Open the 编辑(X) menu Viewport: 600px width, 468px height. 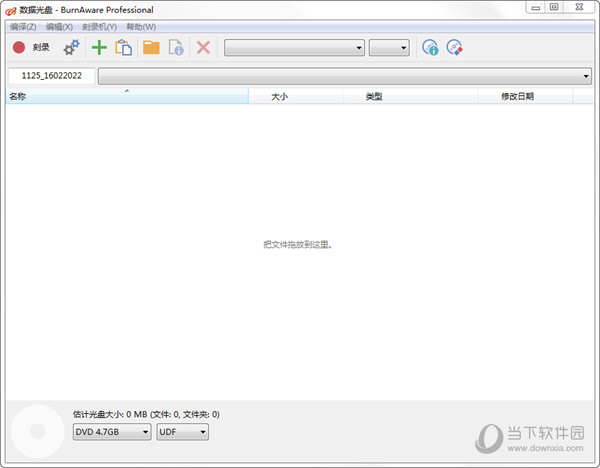point(59,27)
